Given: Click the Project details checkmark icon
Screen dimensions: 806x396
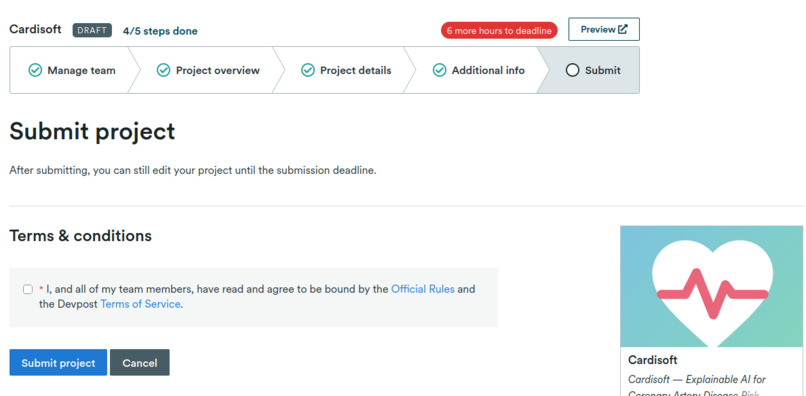Looking at the screenshot, I should 307,70.
